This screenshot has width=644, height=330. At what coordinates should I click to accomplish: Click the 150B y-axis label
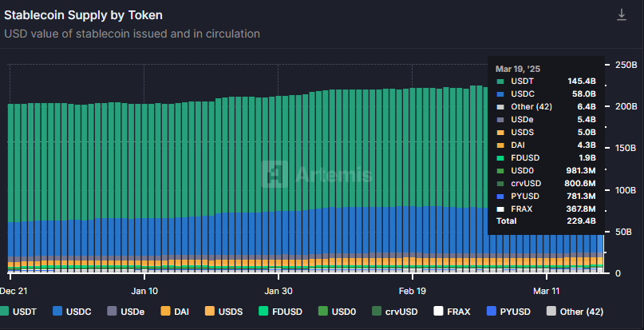click(626, 148)
